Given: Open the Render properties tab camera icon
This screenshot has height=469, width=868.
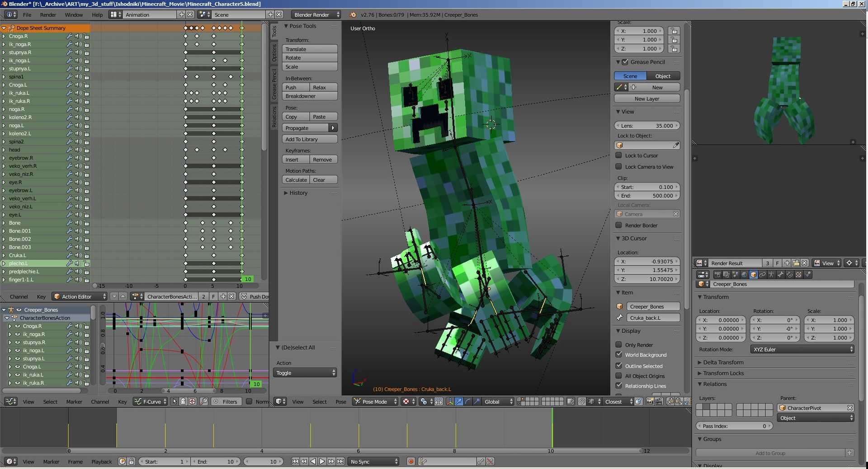Looking at the screenshot, I should (717, 274).
